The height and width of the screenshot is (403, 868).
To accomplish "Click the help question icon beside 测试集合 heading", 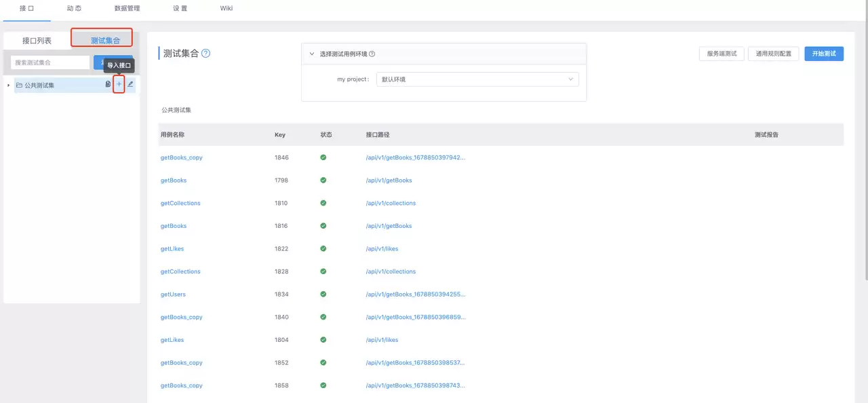I will (x=206, y=54).
